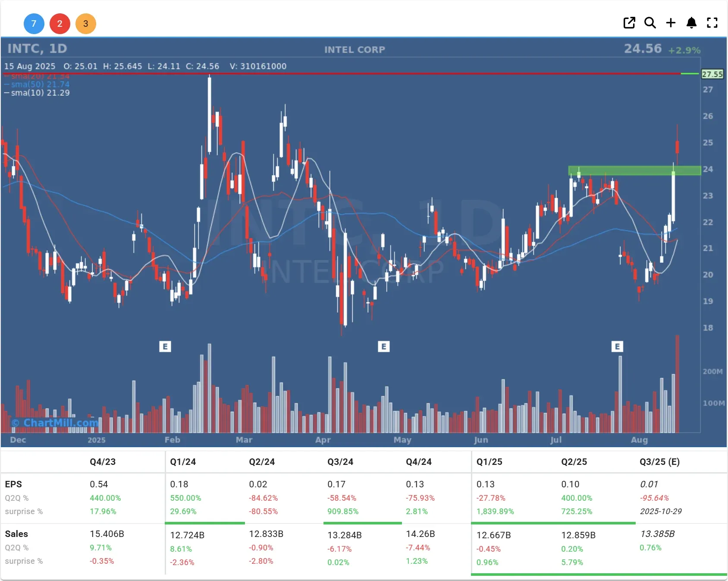This screenshot has width=728, height=581.
Task: Click the -7.44% sales Q2Q value
Action: 418,547
